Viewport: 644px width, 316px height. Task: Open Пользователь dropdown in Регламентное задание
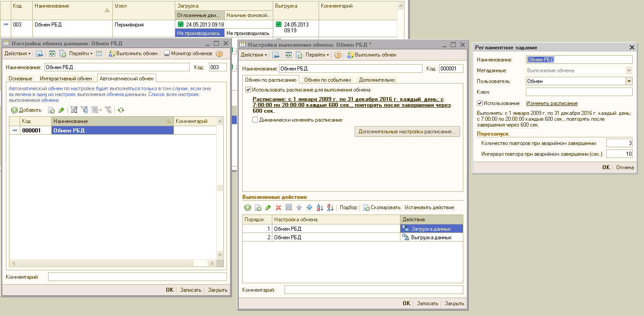click(x=629, y=81)
